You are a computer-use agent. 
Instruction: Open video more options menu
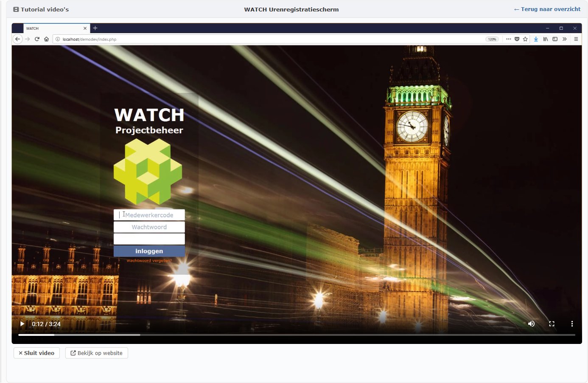pos(572,324)
